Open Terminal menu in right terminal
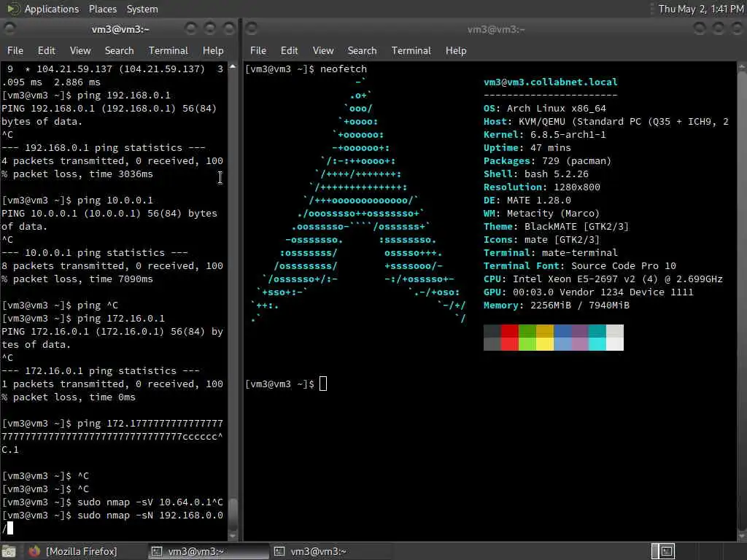747x560 pixels. point(411,50)
